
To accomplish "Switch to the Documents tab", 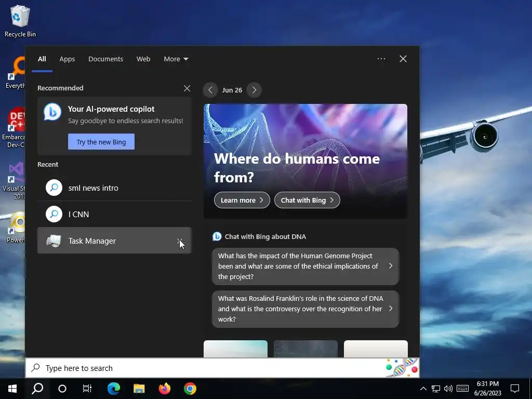I will pos(105,59).
